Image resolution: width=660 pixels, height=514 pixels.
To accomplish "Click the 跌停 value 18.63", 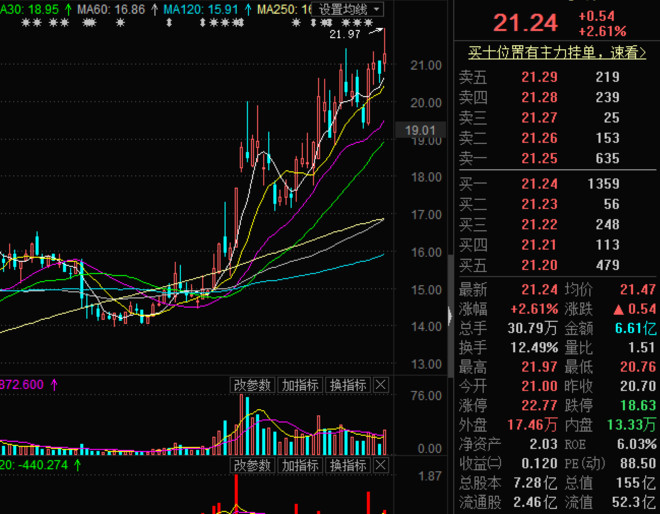I will [x=638, y=406].
